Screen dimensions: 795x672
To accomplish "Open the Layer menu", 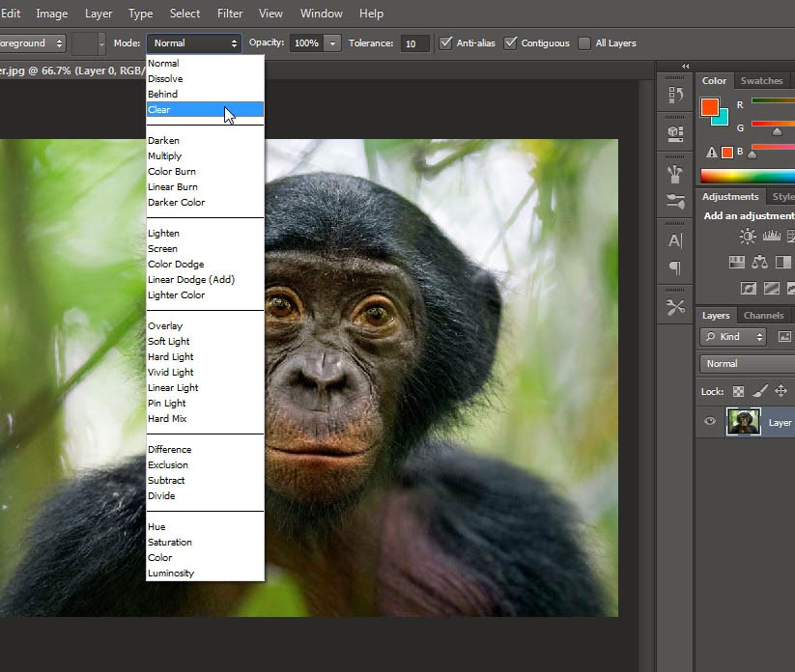I will click(x=99, y=14).
